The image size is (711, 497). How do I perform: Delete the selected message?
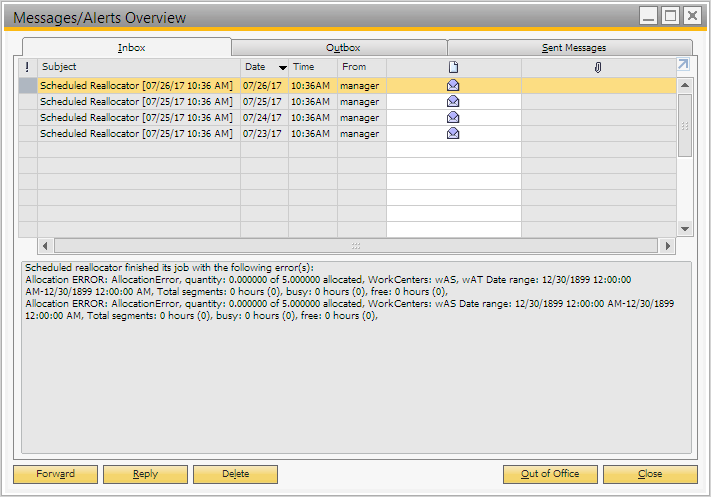point(235,474)
